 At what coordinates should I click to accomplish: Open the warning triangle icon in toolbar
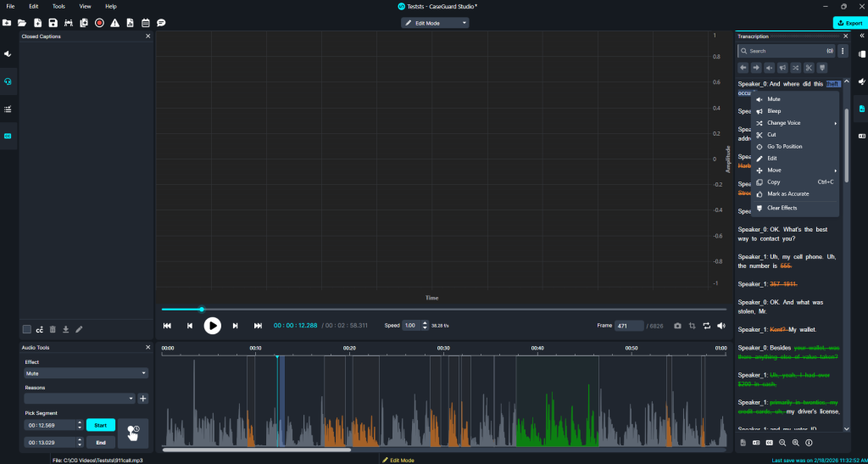click(x=114, y=23)
